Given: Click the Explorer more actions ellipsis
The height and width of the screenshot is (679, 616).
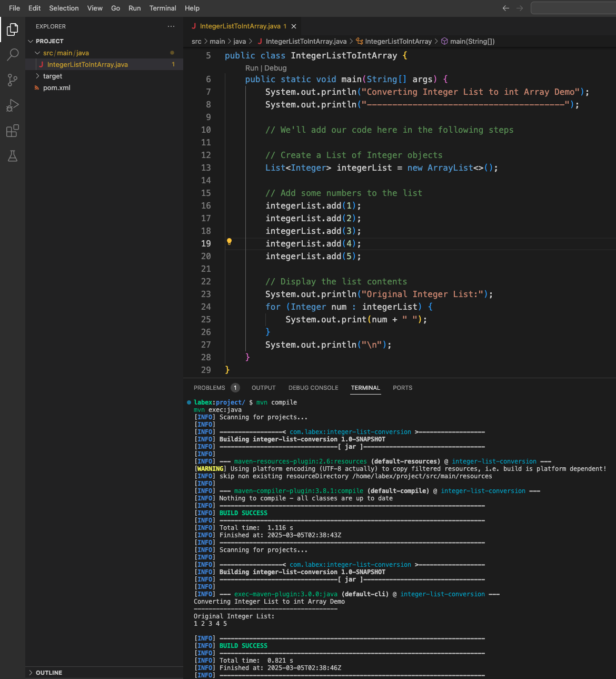Looking at the screenshot, I should tap(171, 26).
